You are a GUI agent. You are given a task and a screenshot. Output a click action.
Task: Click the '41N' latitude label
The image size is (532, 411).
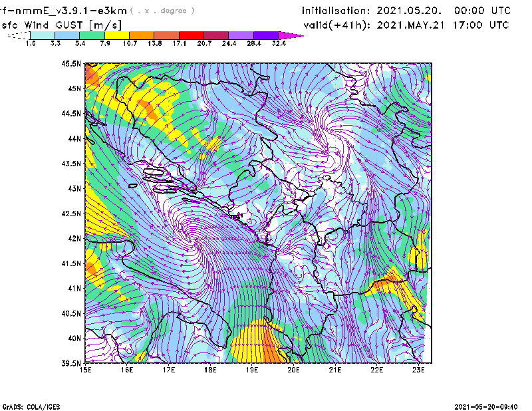click(74, 289)
